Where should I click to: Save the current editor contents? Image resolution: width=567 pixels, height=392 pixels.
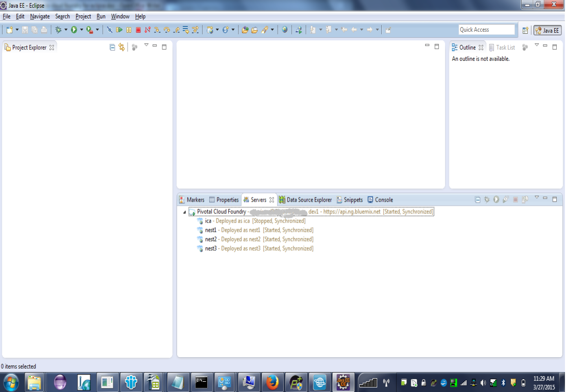pos(24,30)
